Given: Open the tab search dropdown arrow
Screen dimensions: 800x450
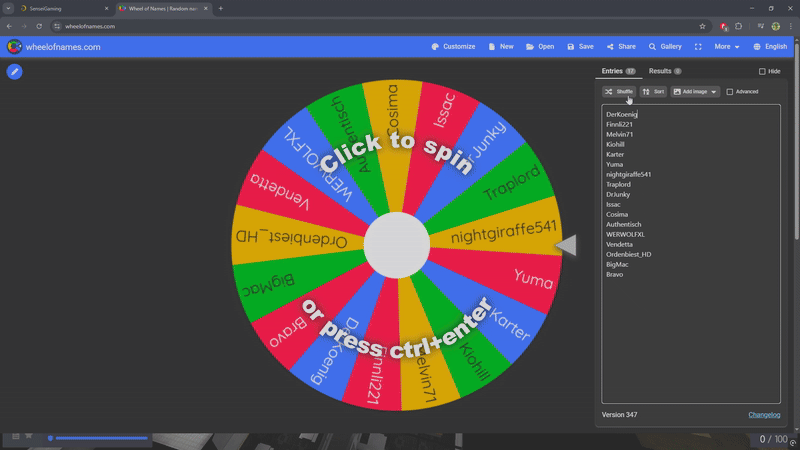Looking at the screenshot, I should (x=8, y=9).
